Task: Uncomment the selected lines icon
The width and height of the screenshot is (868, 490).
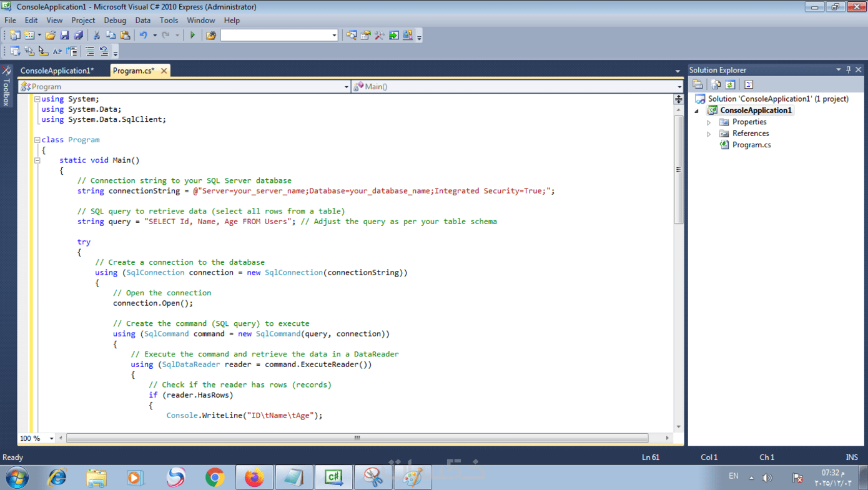Action: [x=104, y=51]
